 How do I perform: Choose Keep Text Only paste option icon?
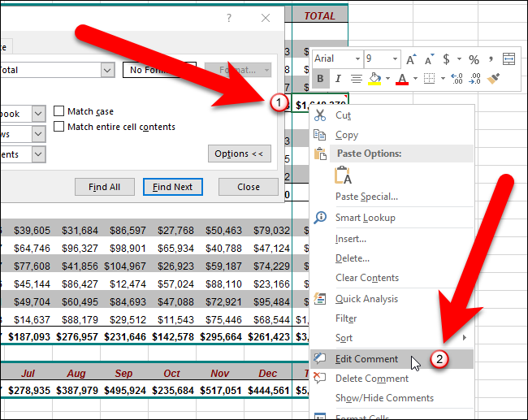click(343, 175)
